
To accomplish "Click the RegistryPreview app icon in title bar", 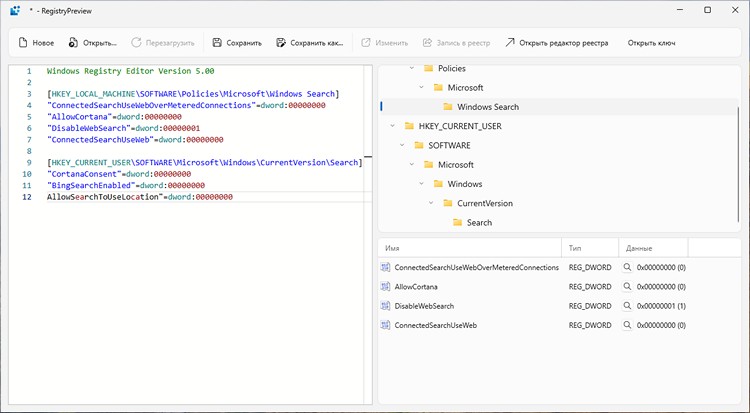I will pyautogui.click(x=15, y=11).
